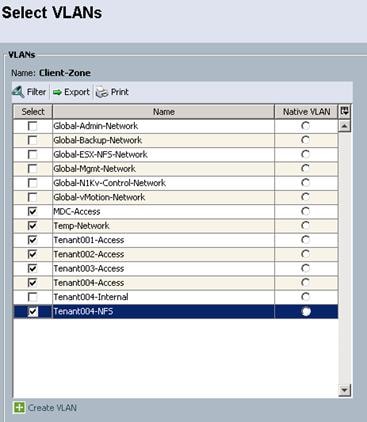Click the Export toolbar label

(77, 92)
